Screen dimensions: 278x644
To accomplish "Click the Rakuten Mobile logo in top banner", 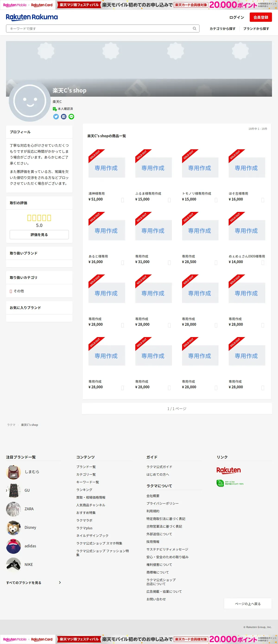I will tap(15, 5).
